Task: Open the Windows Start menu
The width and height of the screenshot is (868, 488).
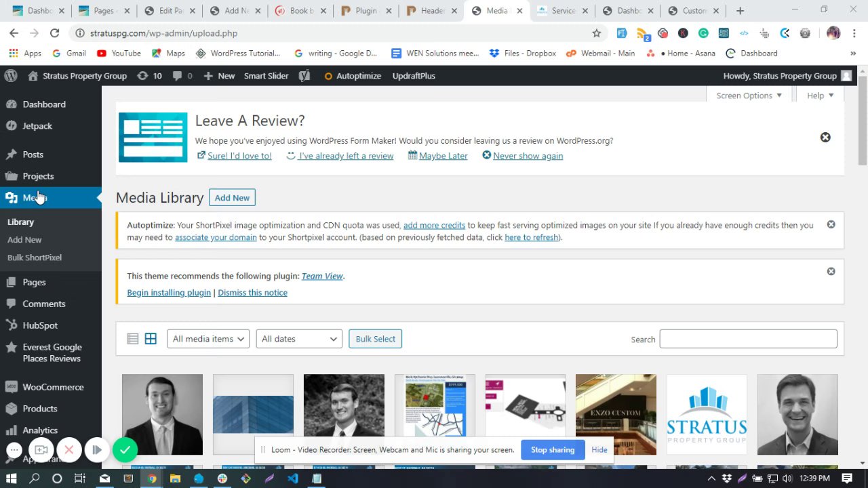Action: click(x=12, y=479)
